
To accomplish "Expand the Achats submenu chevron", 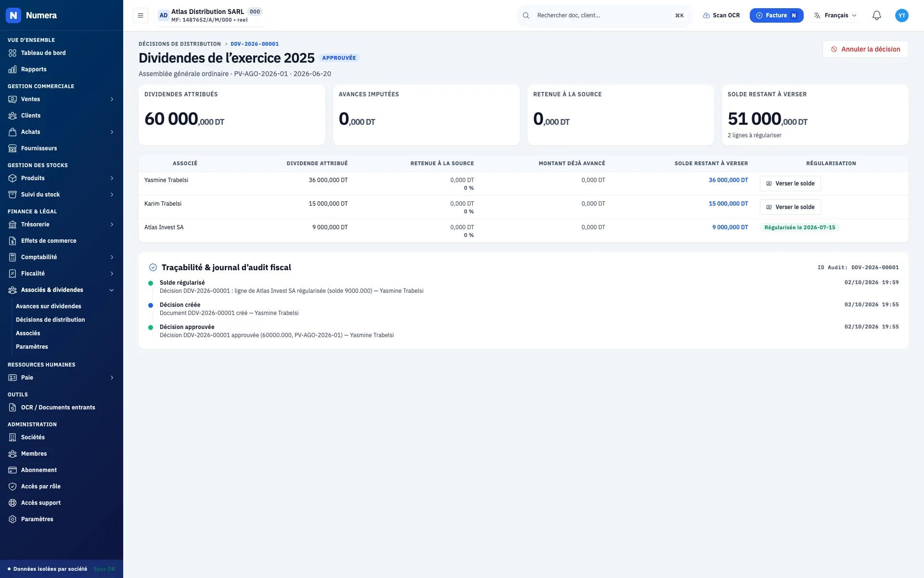I will pyautogui.click(x=112, y=132).
